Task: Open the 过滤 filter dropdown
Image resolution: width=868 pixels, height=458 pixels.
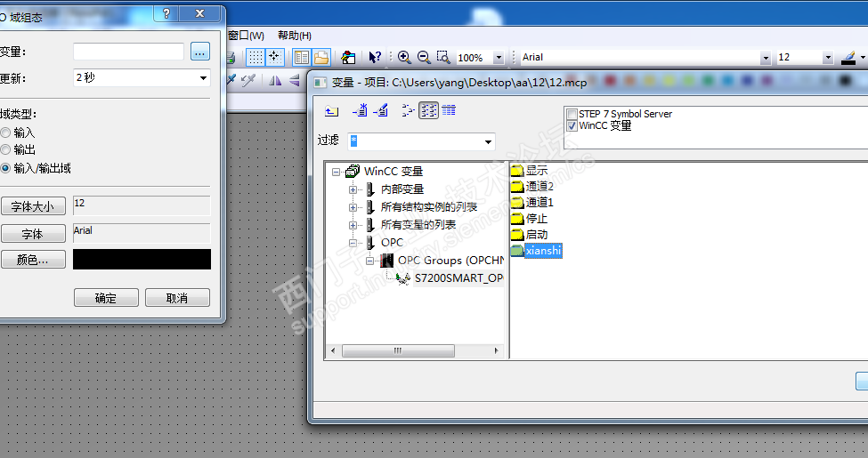Action: pyautogui.click(x=488, y=142)
